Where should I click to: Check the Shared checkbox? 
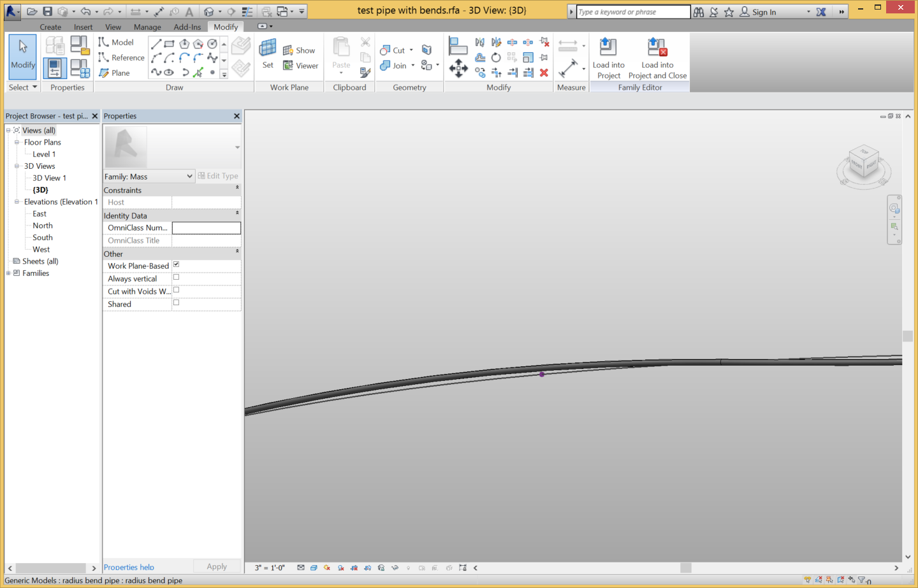point(176,303)
